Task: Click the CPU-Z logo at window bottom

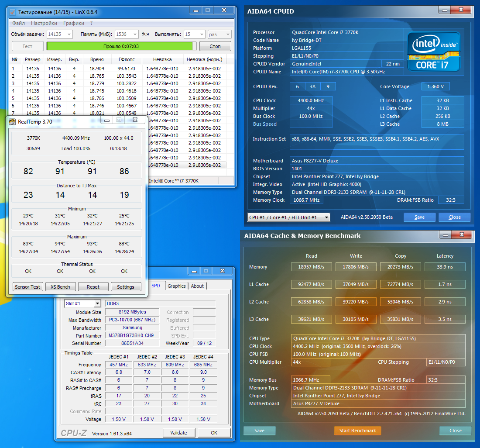Action: tap(72, 433)
